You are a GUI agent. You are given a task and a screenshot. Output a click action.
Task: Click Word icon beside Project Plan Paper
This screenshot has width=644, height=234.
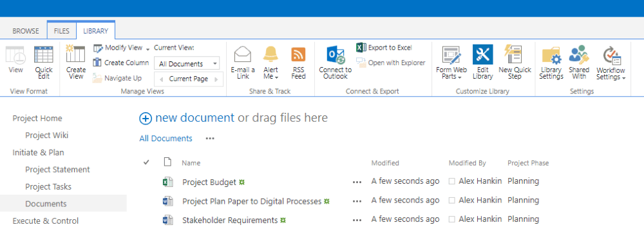[167, 201]
